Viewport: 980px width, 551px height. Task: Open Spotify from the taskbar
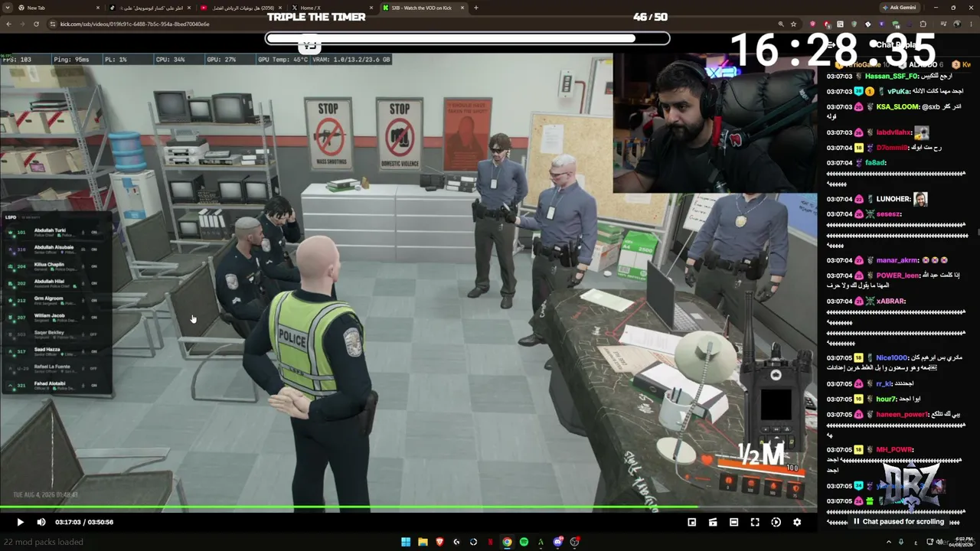(524, 542)
